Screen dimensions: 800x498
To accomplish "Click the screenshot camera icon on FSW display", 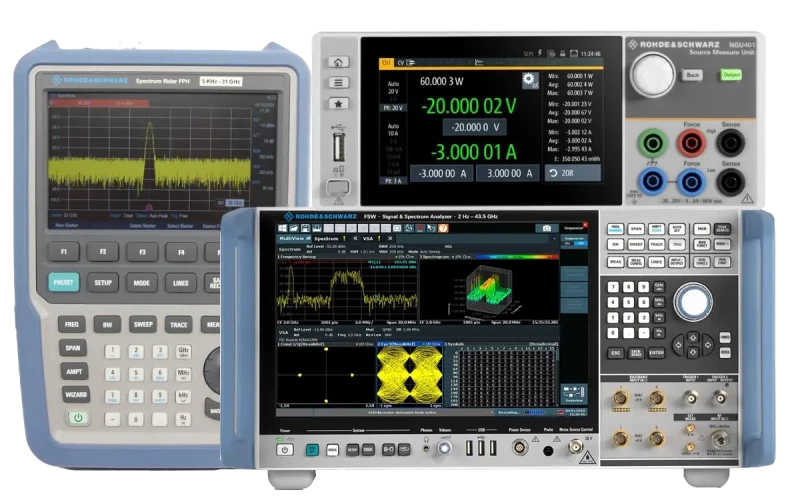I will (547, 229).
